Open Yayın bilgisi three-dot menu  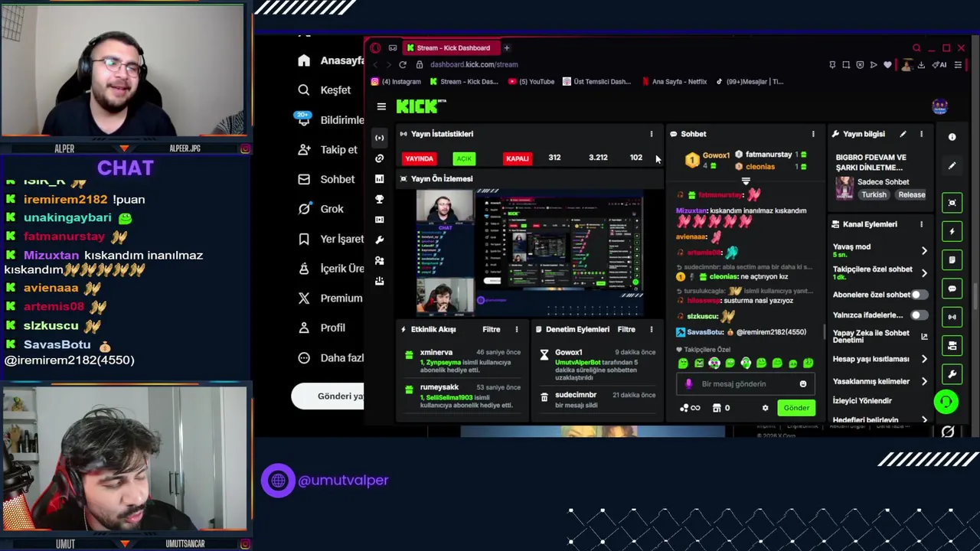tap(921, 134)
